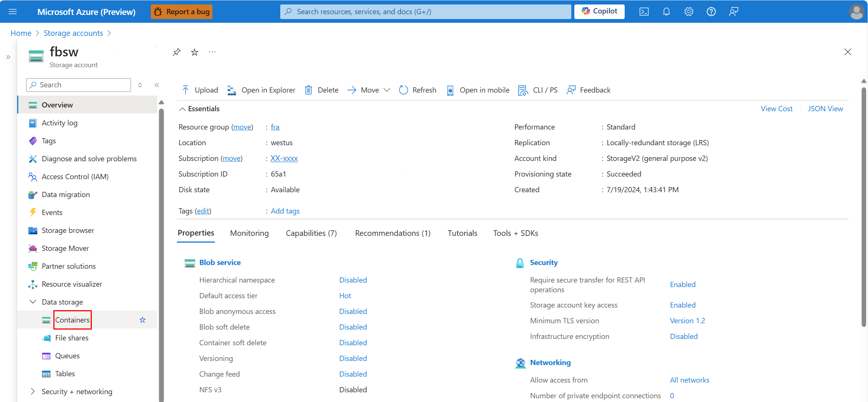
Task: Collapse the Data storage group
Action: [x=33, y=302]
